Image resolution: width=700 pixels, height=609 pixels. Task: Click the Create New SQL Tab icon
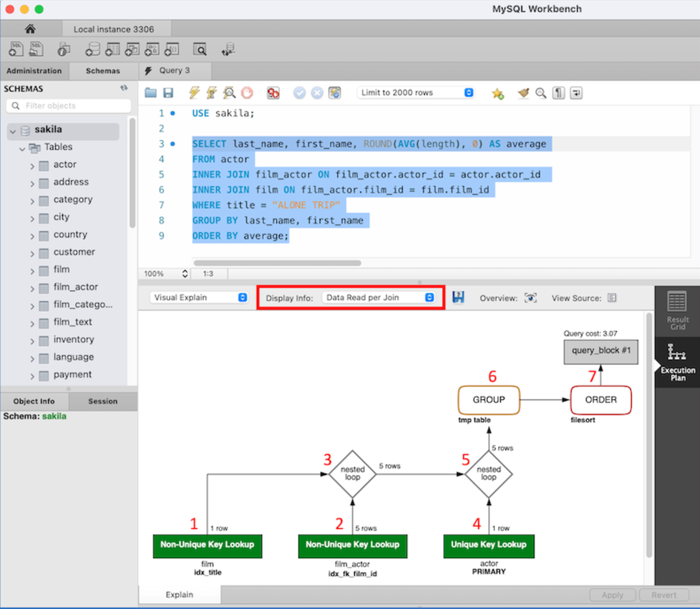point(15,49)
